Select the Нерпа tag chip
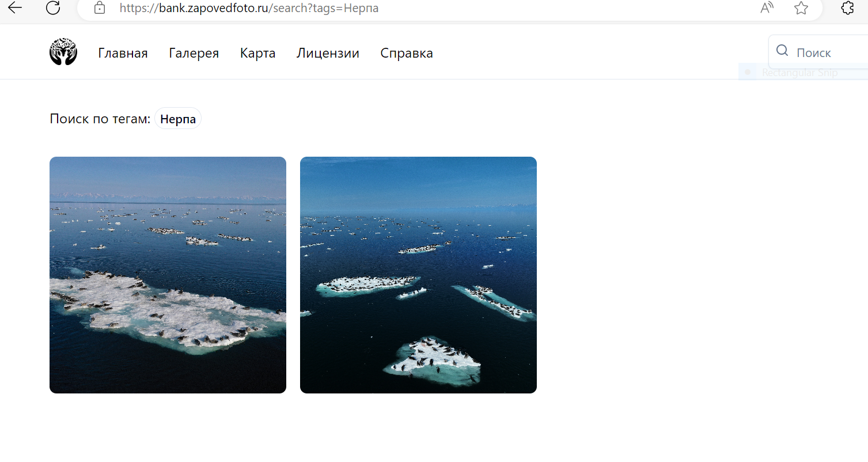868x462 pixels. coord(178,119)
